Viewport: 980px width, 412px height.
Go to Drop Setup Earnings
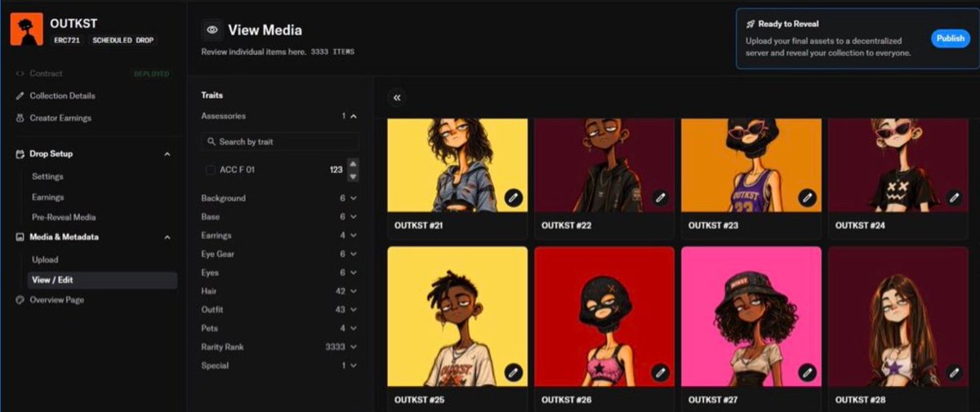point(47,197)
